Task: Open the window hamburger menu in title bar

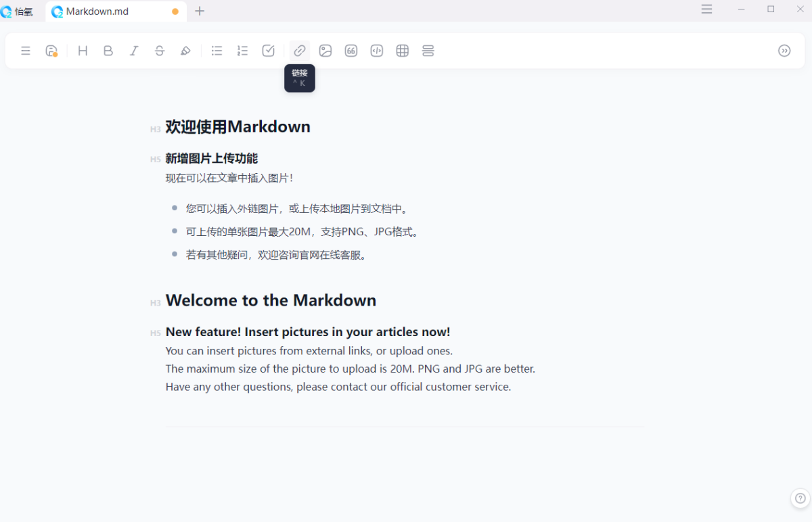Action: (706, 9)
